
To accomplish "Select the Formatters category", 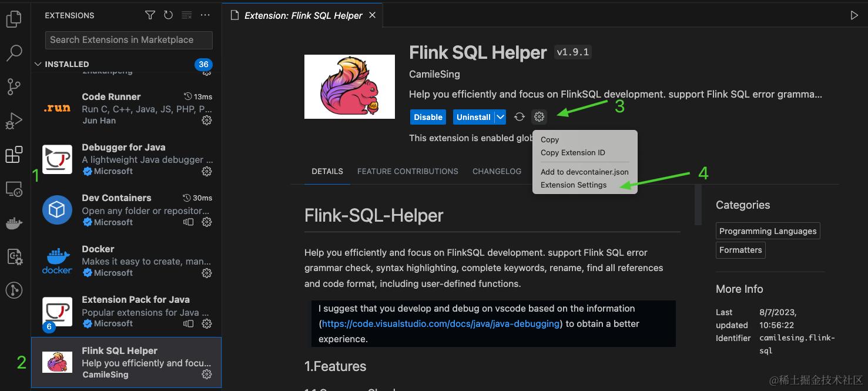I will (740, 250).
